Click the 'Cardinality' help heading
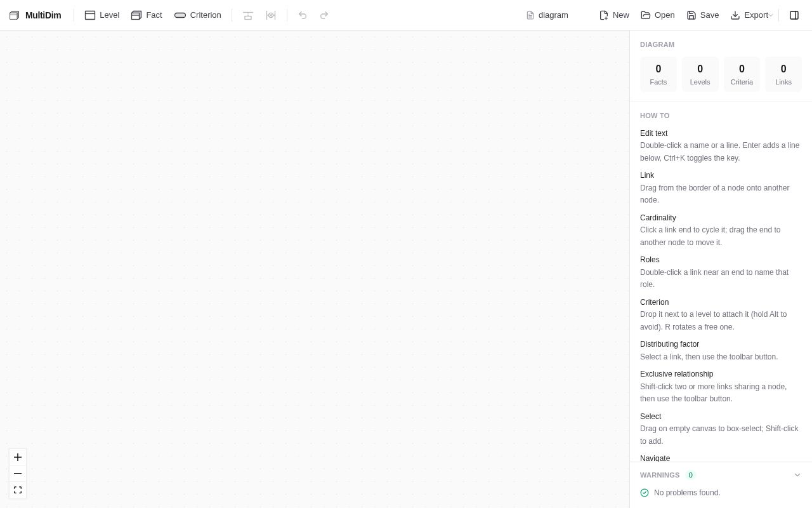The width and height of the screenshot is (812, 508). [658, 218]
